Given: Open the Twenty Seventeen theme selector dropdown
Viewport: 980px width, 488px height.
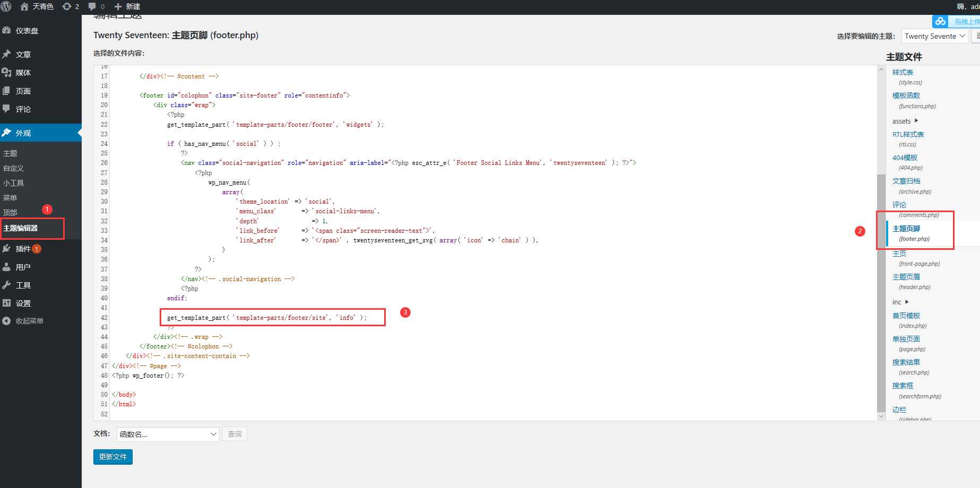Looking at the screenshot, I should pyautogui.click(x=935, y=36).
